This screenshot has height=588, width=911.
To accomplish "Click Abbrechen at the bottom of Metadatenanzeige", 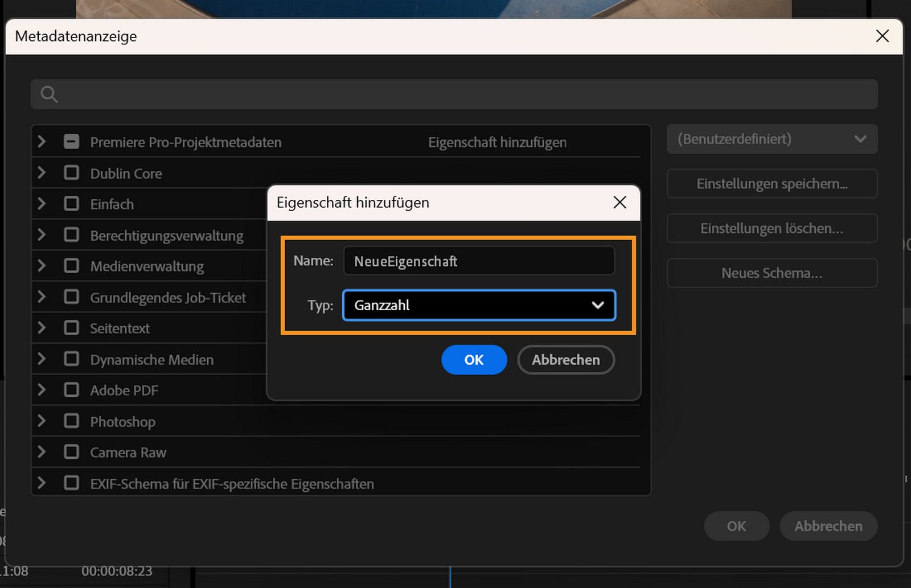I will (x=828, y=526).
